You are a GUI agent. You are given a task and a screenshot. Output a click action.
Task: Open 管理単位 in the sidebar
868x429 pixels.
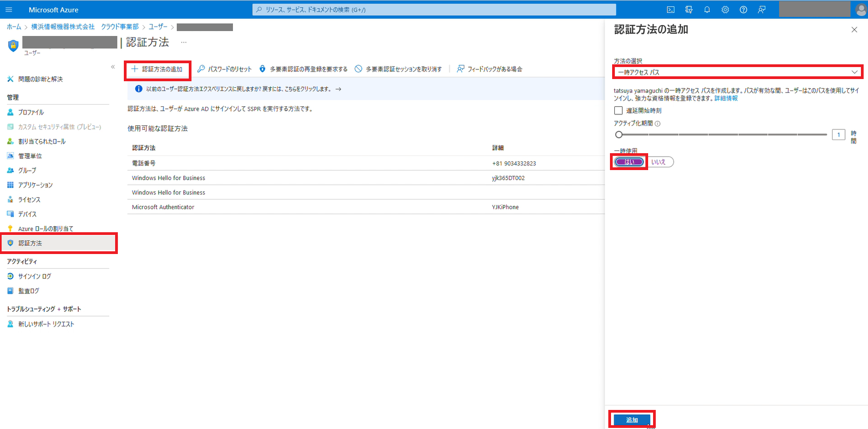pos(30,156)
